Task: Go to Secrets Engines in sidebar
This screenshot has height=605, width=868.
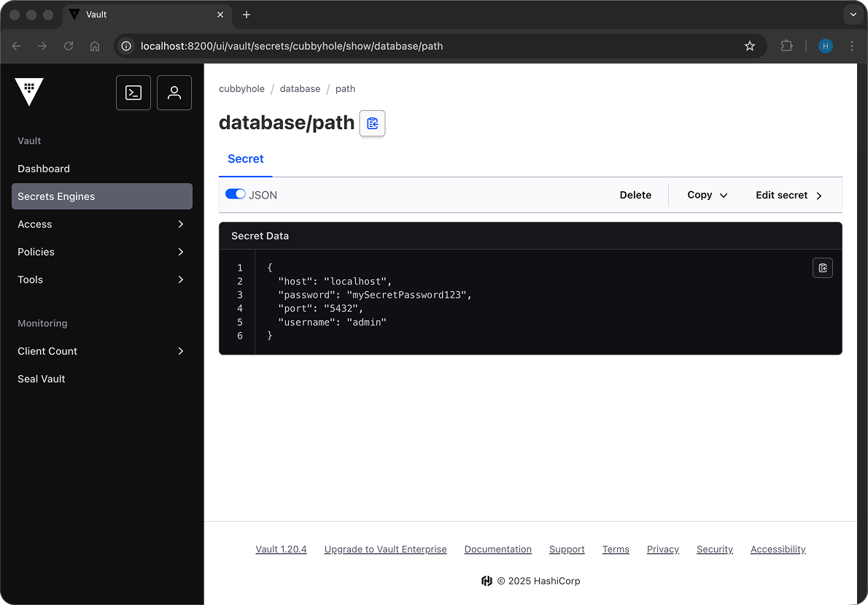Action: [x=101, y=196]
